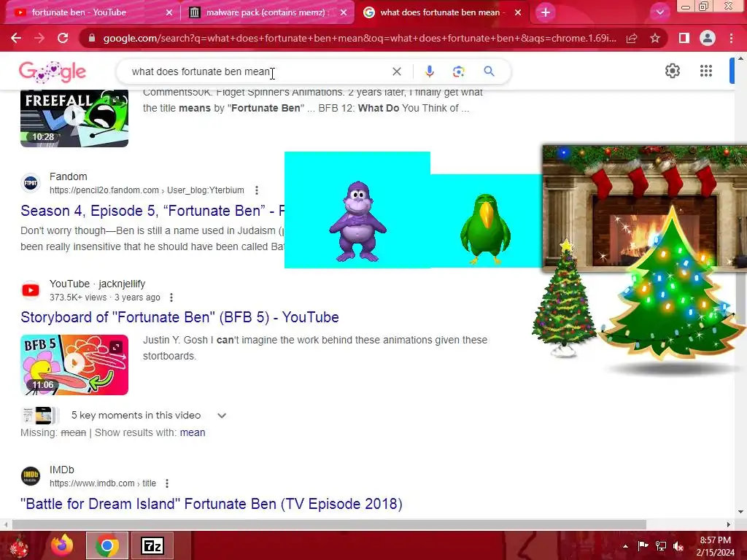The width and height of the screenshot is (747, 560).
Task: Open 7-Zip from the taskbar
Action: click(152, 545)
